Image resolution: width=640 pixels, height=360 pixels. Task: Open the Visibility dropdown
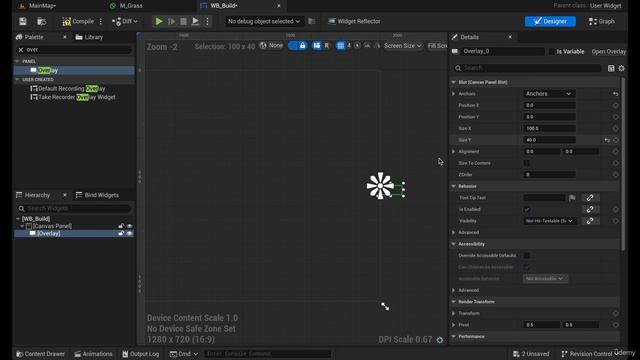click(x=549, y=221)
